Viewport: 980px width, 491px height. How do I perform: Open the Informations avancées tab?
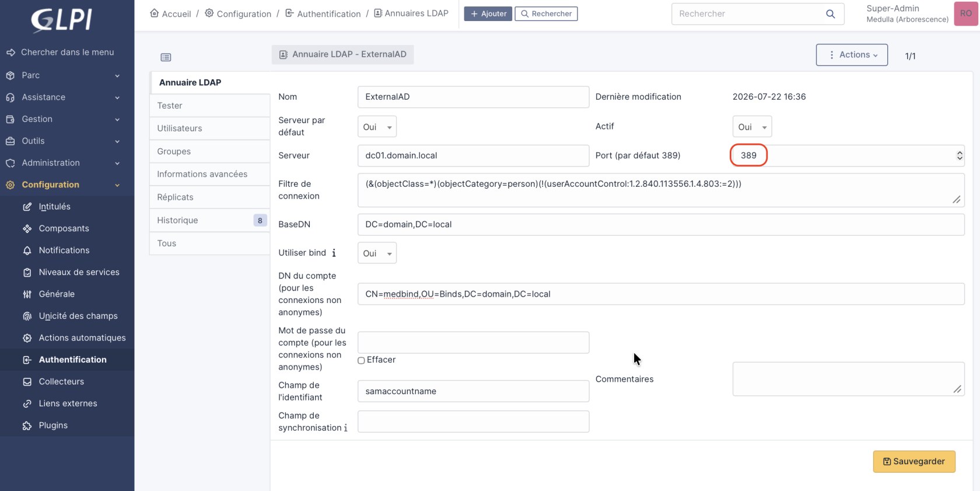(209, 174)
